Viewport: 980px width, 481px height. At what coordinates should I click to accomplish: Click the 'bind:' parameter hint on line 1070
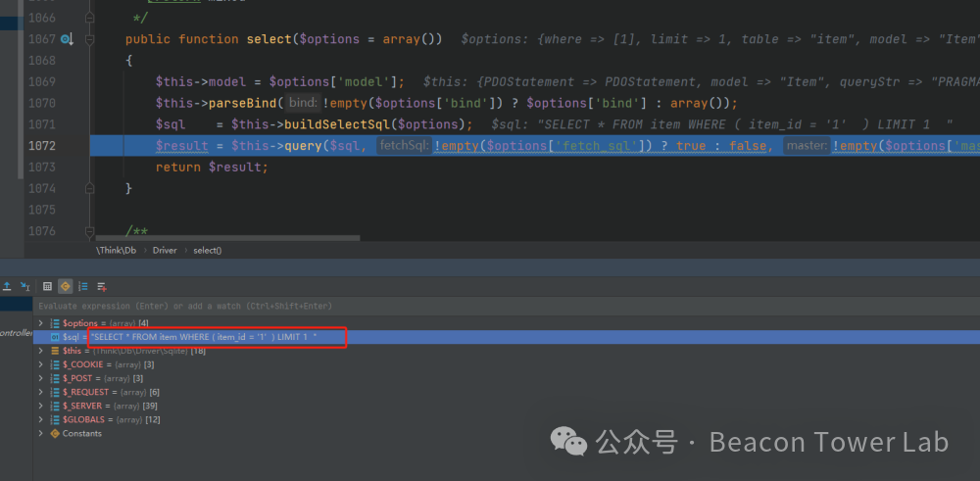tap(303, 103)
